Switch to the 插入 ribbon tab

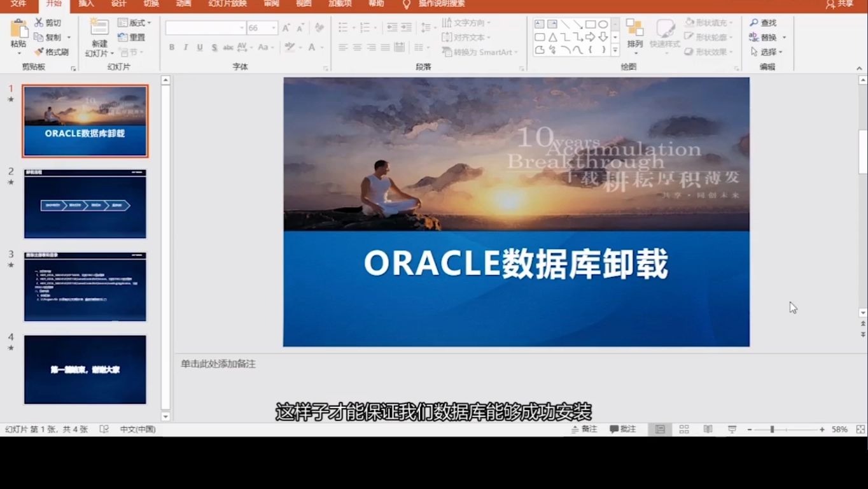85,4
